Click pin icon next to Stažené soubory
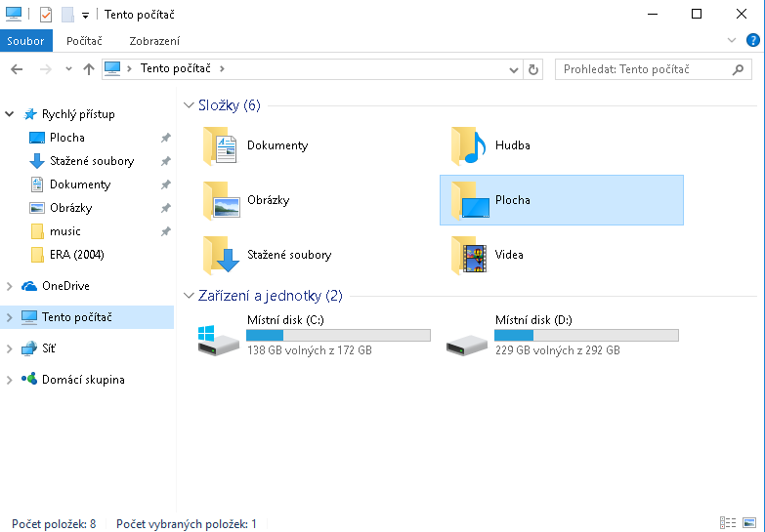The height and width of the screenshot is (532, 765). click(x=166, y=161)
